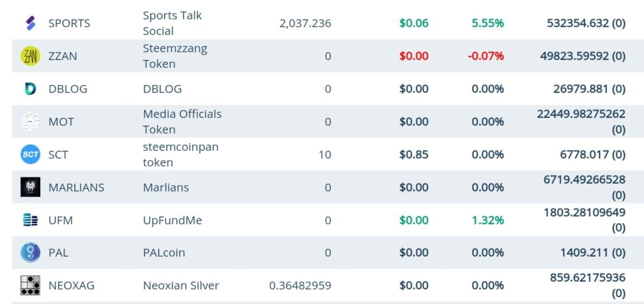Click the ZZAN symbol text
The width and height of the screenshot is (644, 304).
(x=62, y=56)
